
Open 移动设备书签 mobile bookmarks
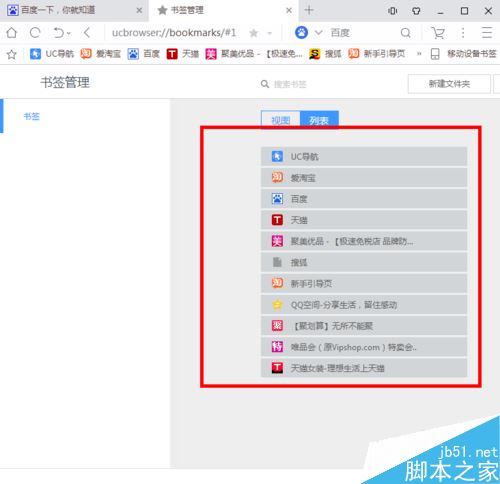(463, 54)
